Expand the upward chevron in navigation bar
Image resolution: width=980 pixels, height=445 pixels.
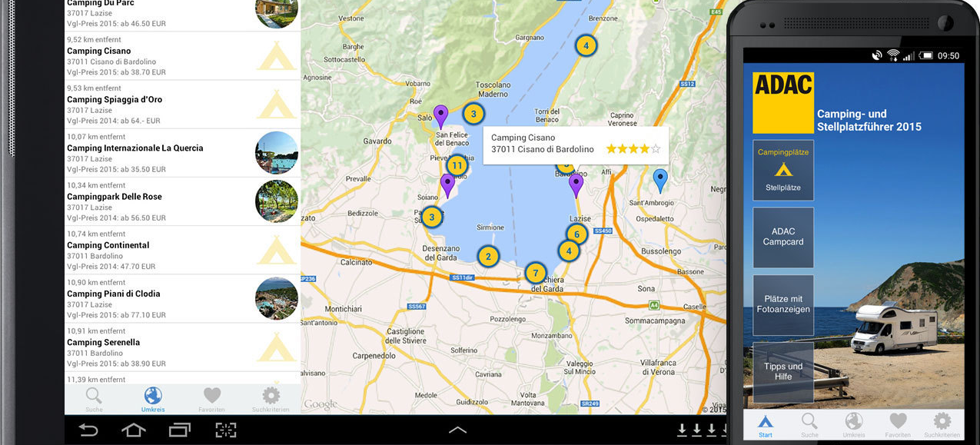click(457, 430)
